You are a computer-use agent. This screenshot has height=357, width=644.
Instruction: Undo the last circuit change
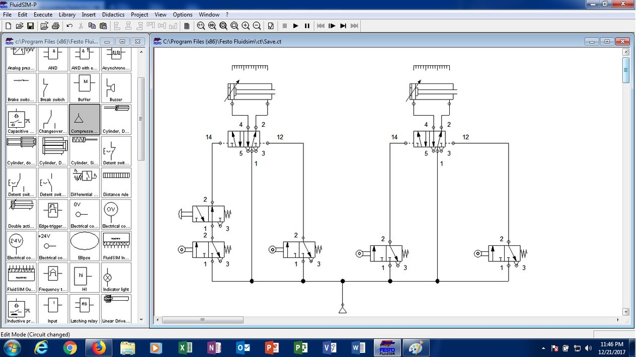point(69,26)
